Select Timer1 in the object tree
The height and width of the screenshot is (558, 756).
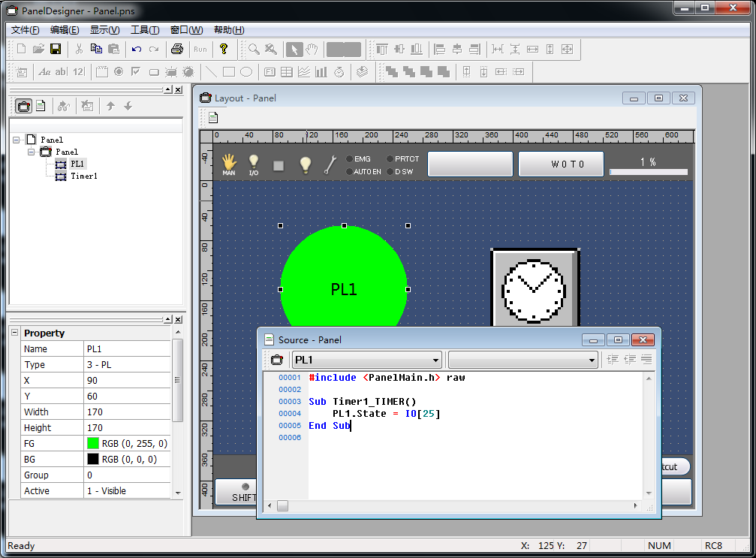pyautogui.click(x=83, y=176)
